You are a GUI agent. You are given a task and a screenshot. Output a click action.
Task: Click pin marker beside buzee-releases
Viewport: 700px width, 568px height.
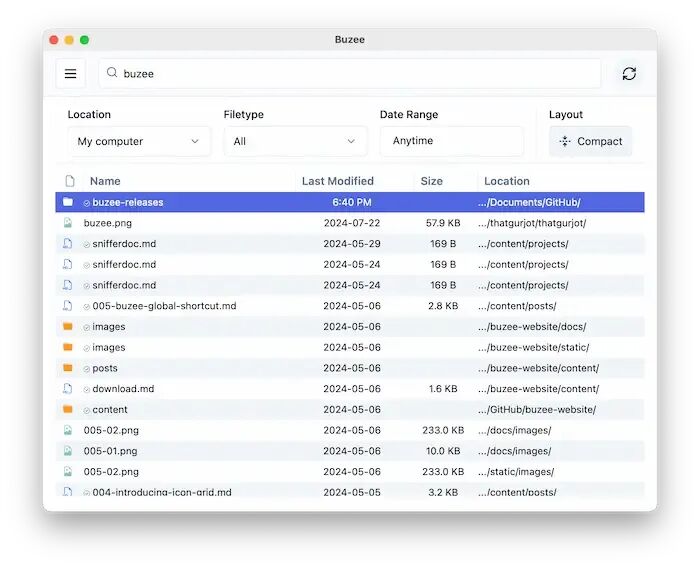[x=87, y=203]
